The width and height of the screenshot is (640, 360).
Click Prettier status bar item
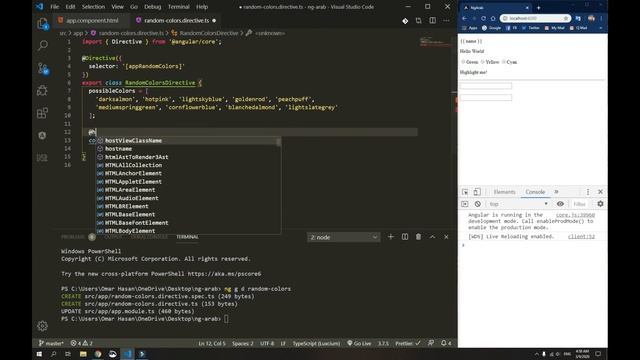(407, 343)
